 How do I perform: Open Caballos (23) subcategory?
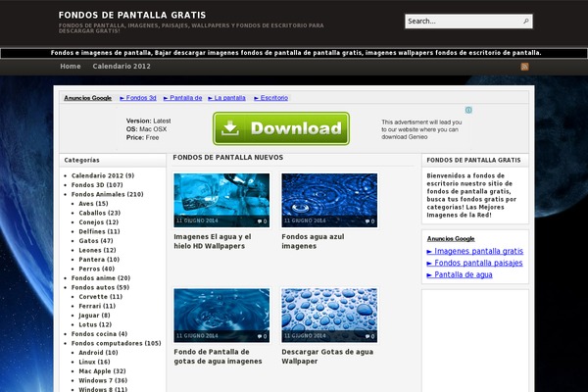tap(100, 213)
